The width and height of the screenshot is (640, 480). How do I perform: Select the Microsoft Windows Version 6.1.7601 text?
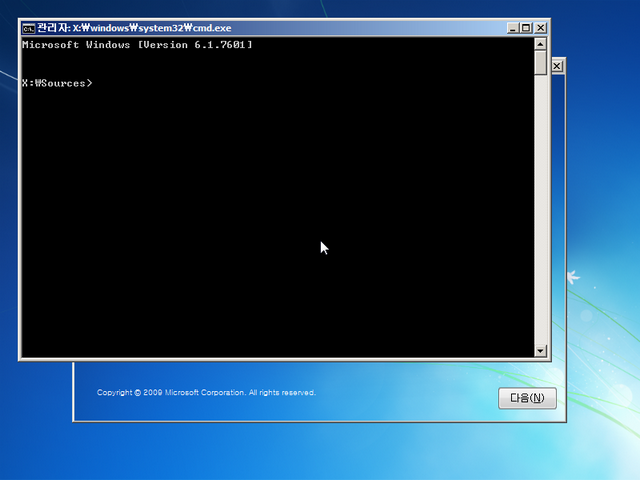[137, 45]
